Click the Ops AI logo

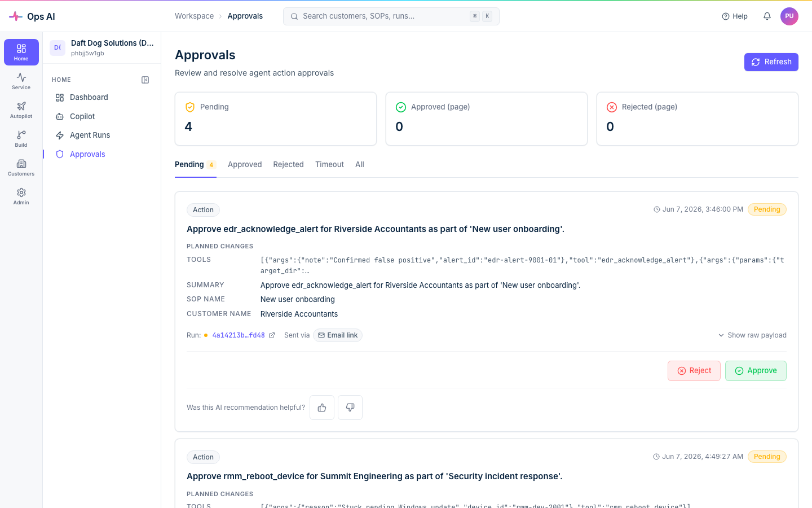click(x=32, y=16)
